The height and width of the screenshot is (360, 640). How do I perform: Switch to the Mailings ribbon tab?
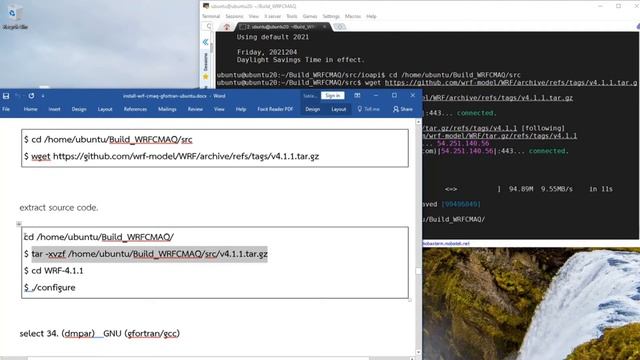tap(167, 109)
